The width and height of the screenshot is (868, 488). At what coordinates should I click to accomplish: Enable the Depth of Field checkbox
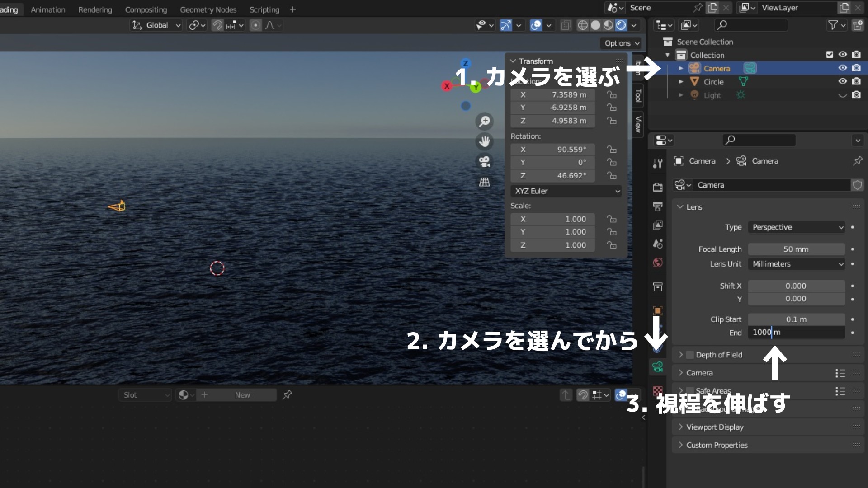(690, 355)
